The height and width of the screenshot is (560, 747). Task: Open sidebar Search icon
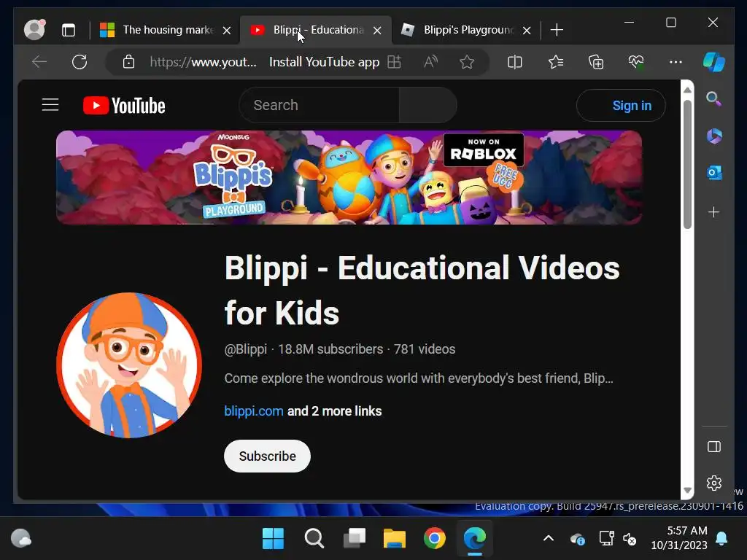[713, 98]
